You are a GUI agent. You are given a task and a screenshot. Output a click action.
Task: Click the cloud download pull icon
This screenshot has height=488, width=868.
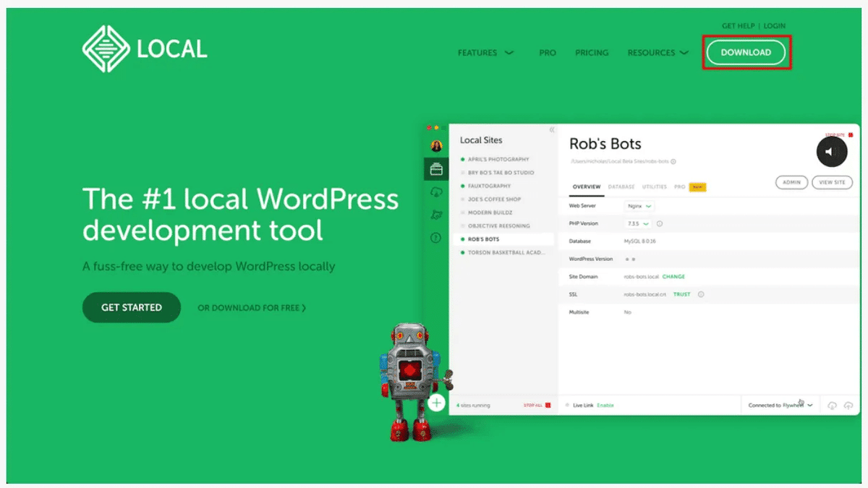click(x=832, y=406)
